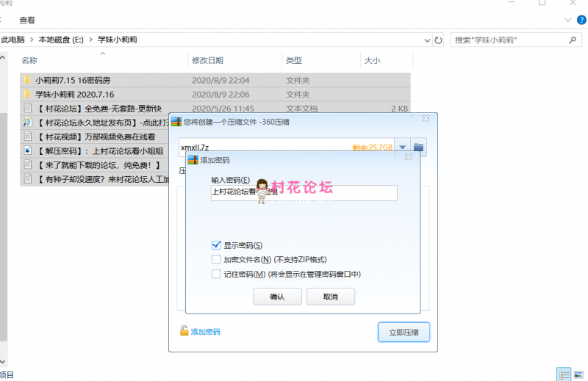Switch to details view icon in status bar
This screenshot has width=588, height=381.
tap(564, 374)
